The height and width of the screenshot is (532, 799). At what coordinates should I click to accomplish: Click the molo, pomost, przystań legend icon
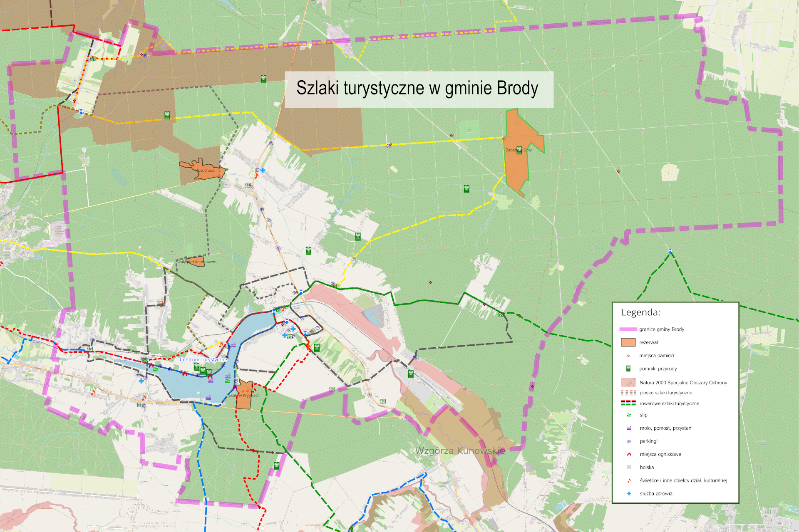pos(629,428)
